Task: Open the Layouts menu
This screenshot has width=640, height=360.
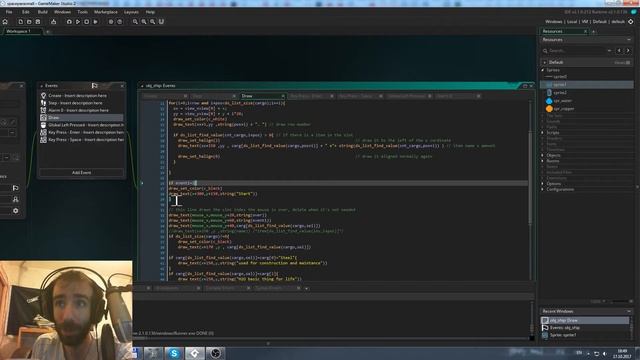Action: [x=131, y=12]
